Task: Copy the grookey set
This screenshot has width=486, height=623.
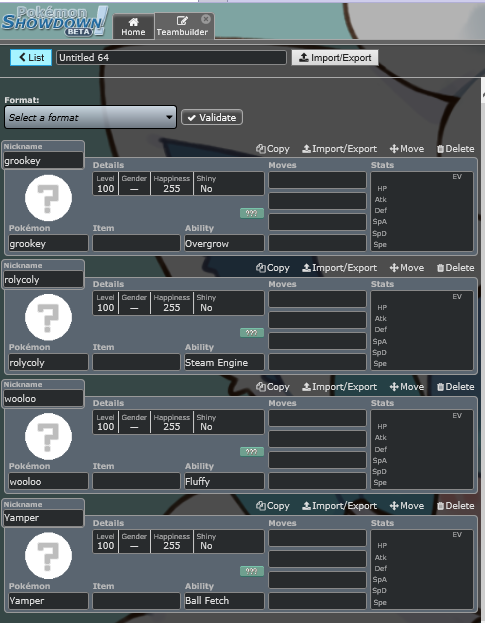Action: (273, 149)
